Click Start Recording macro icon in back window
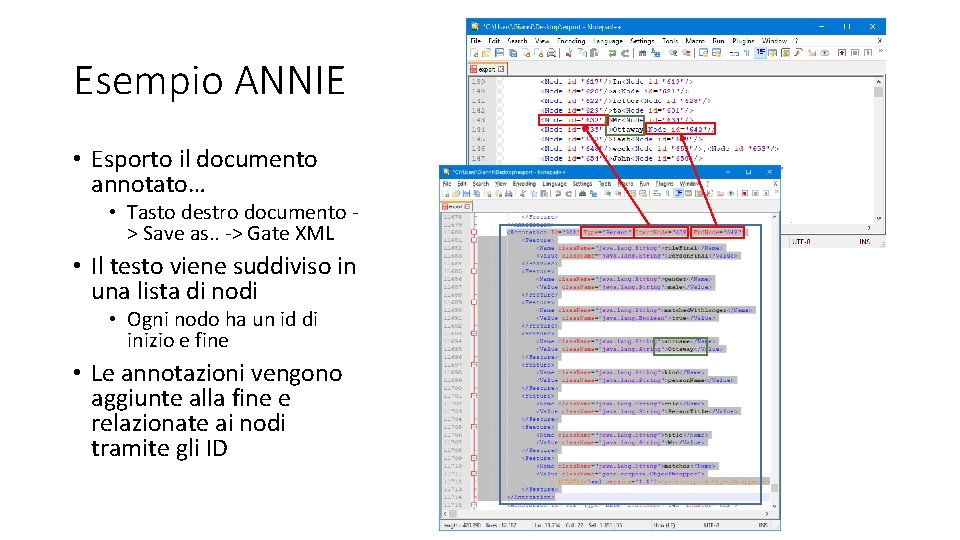The width and height of the screenshot is (960, 540). coord(842,53)
